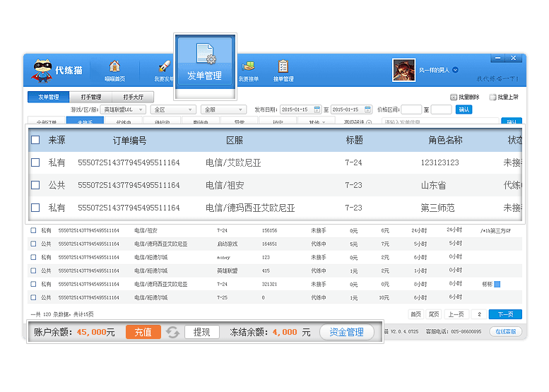Tick the select-all checkbox beside 来源
The height and width of the screenshot is (392, 549).
(x=35, y=141)
